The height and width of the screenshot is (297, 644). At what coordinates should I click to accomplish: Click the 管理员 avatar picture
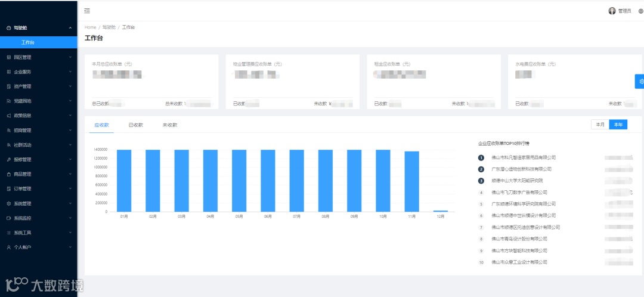pyautogui.click(x=612, y=11)
